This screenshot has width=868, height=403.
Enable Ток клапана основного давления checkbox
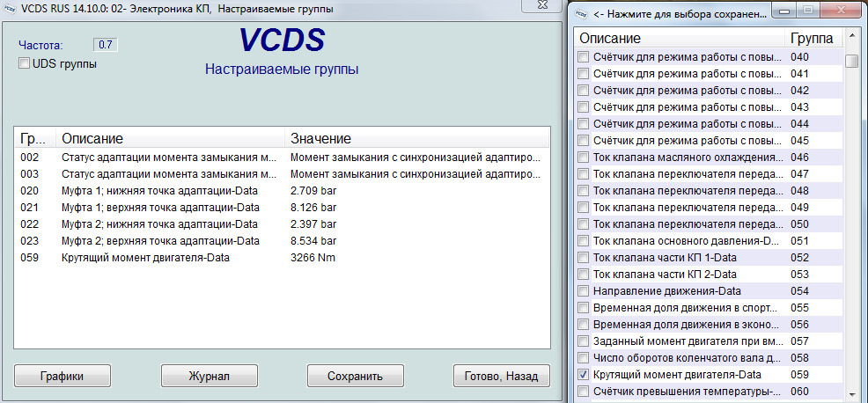(584, 241)
